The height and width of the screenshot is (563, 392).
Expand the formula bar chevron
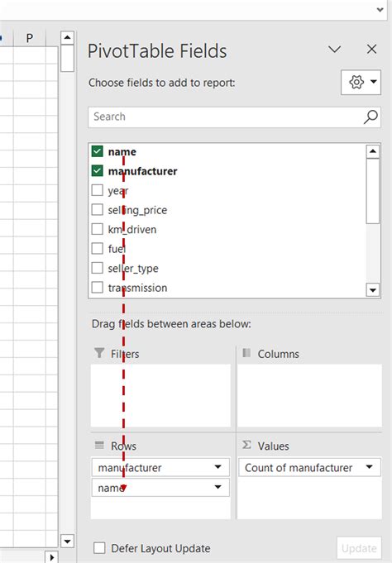pos(380,10)
